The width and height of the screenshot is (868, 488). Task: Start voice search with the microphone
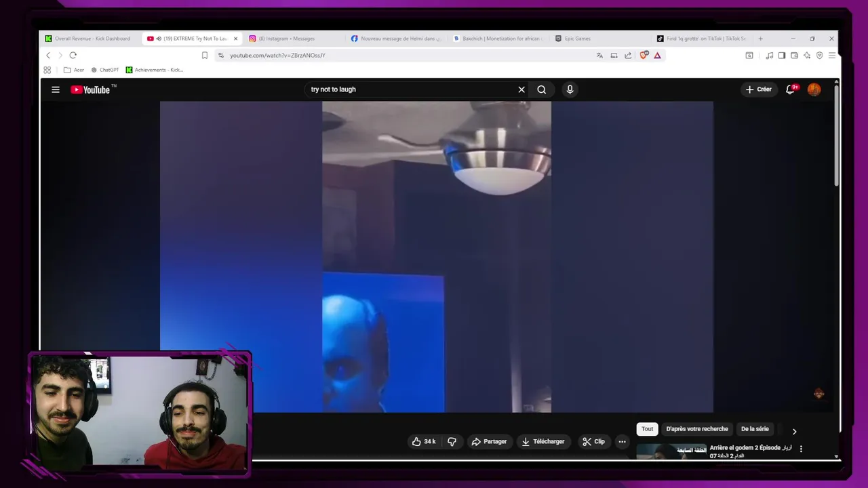[570, 89]
